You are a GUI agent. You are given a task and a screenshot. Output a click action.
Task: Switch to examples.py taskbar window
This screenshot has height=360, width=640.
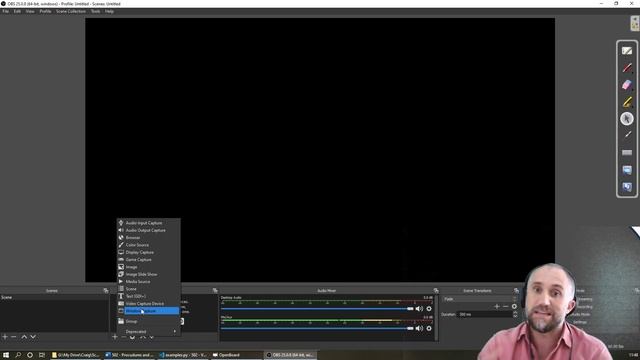pos(184,355)
